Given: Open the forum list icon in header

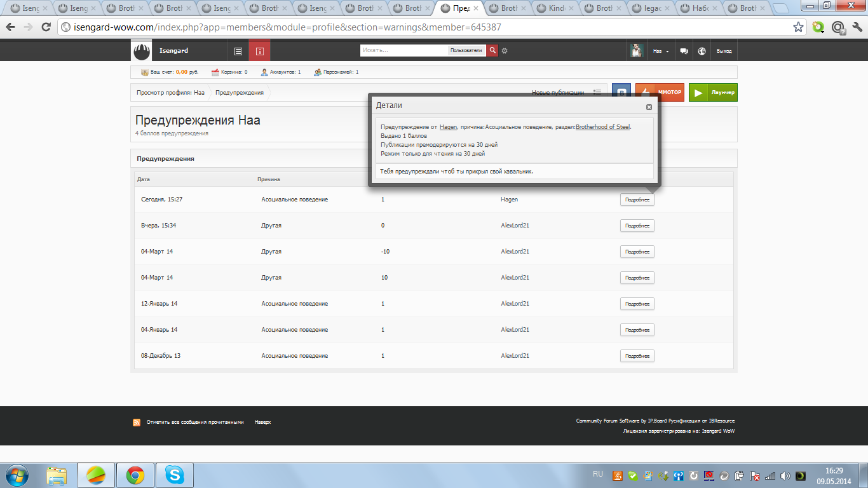Looking at the screenshot, I should point(238,51).
